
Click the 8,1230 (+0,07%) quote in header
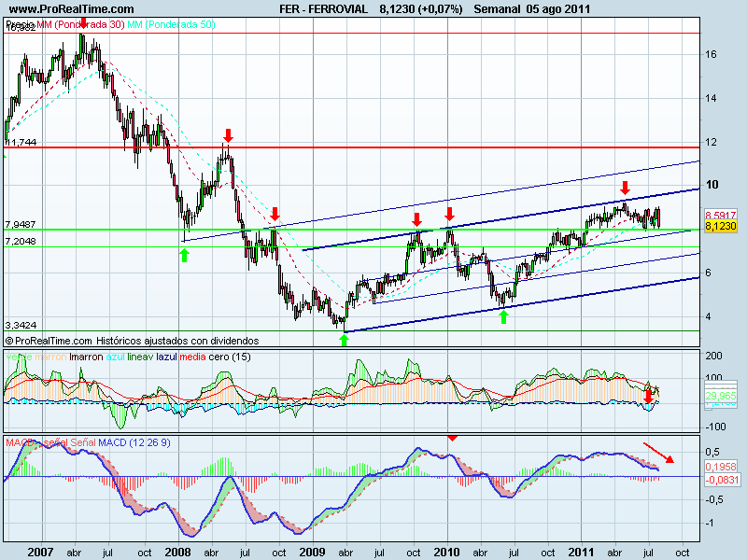pyautogui.click(x=421, y=8)
